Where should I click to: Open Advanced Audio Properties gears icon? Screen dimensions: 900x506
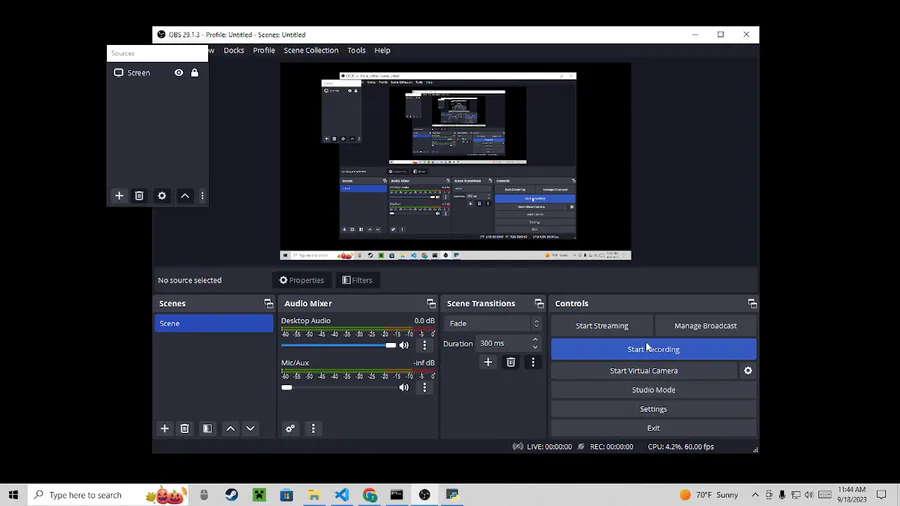point(290,429)
